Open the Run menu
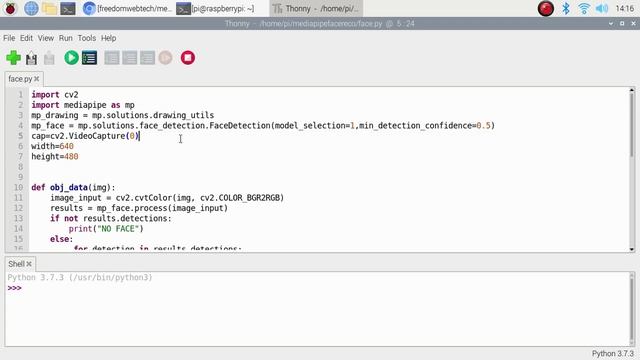 (65, 38)
